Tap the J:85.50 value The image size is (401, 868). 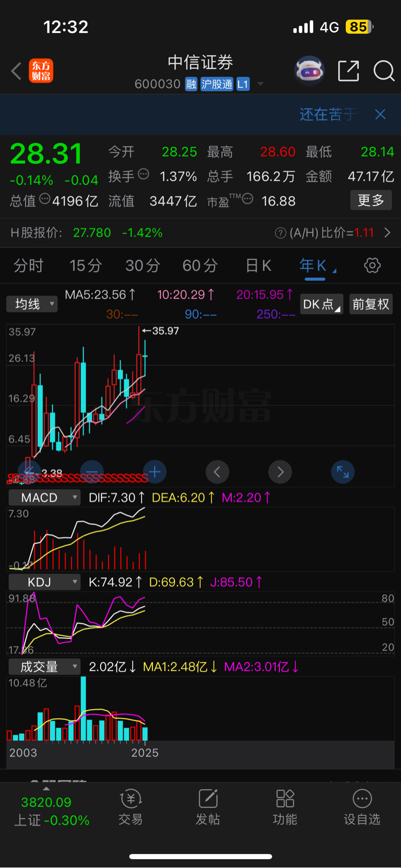pos(236,582)
